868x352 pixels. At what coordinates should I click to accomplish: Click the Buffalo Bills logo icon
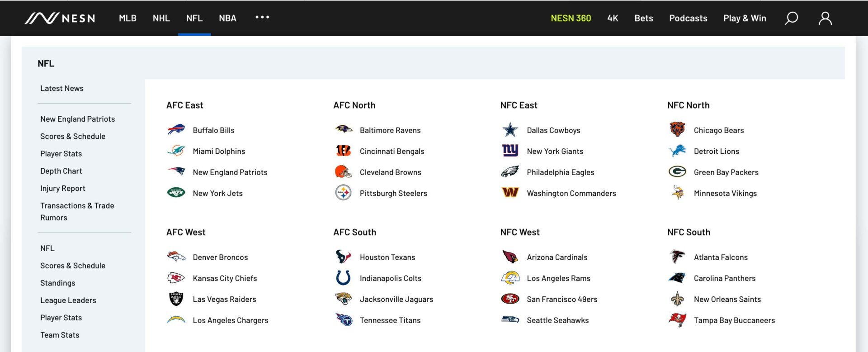click(x=176, y=130)
